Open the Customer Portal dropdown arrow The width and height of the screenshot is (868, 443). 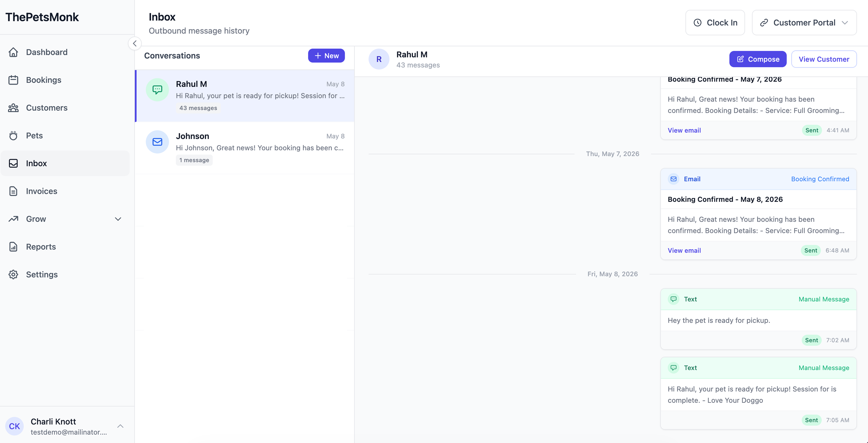click(x=845, y=23)
